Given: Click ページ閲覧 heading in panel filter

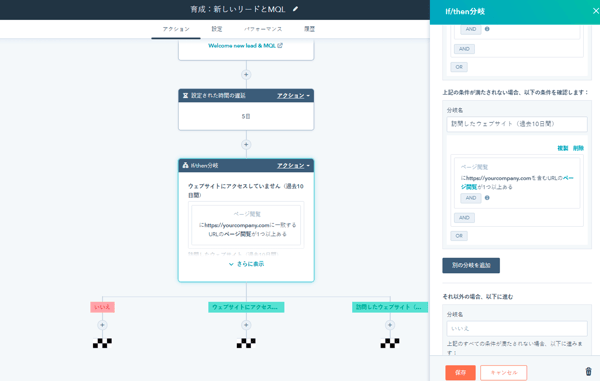Looking at the screenshot, I should pos(474,167).
